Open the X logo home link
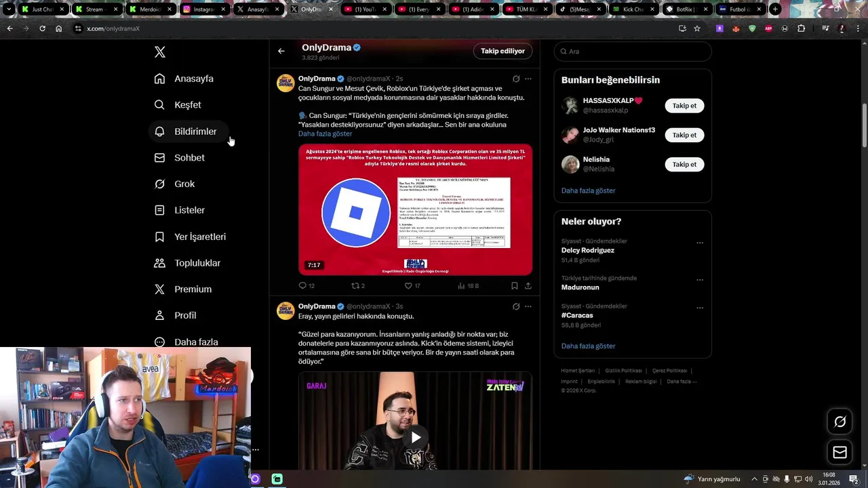868x488 pixels. point(160,52)
